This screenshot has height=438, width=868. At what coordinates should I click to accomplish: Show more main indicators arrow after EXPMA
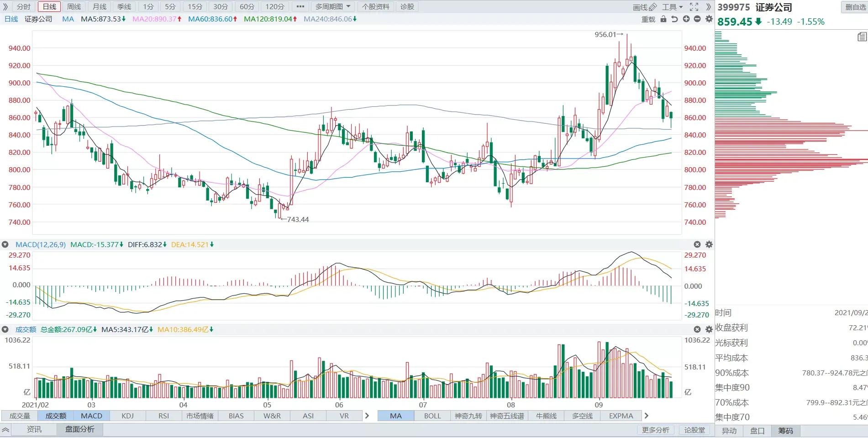646,416
